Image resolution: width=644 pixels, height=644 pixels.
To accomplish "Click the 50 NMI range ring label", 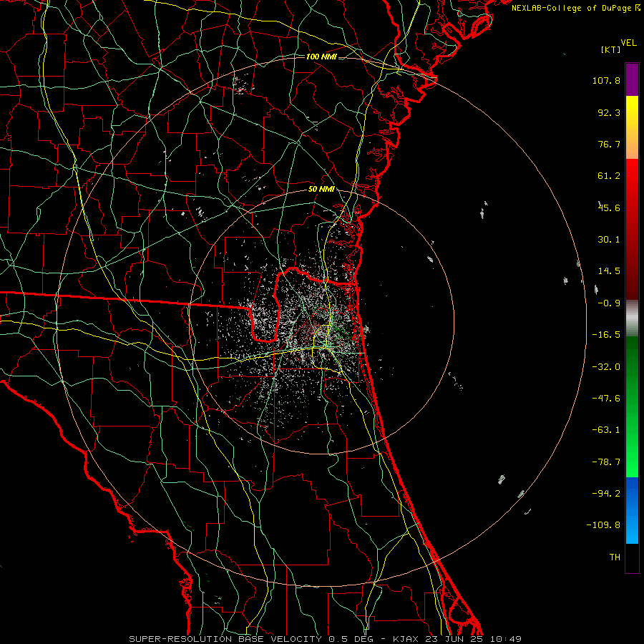I will [321, 190].
